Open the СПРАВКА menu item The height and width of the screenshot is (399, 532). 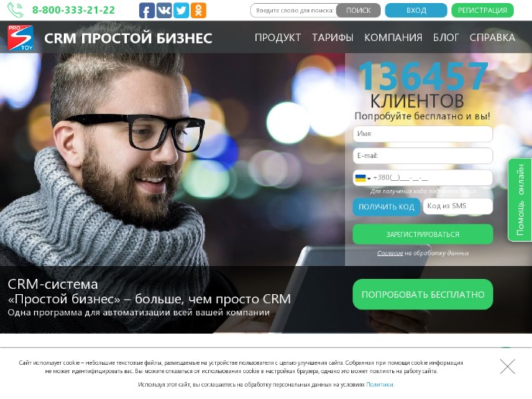click(492, 37)
